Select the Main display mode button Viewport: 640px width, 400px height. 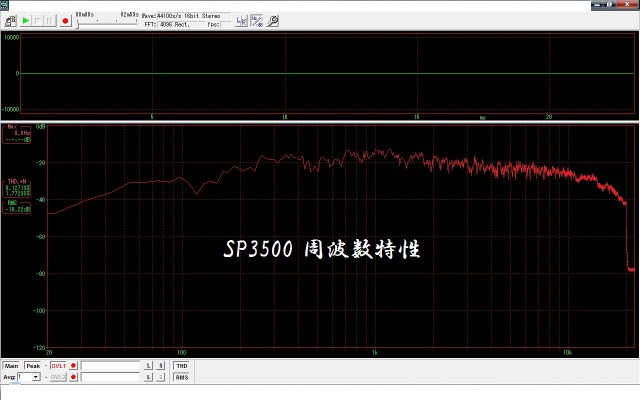pyautogui.click(x=11, y=366)
